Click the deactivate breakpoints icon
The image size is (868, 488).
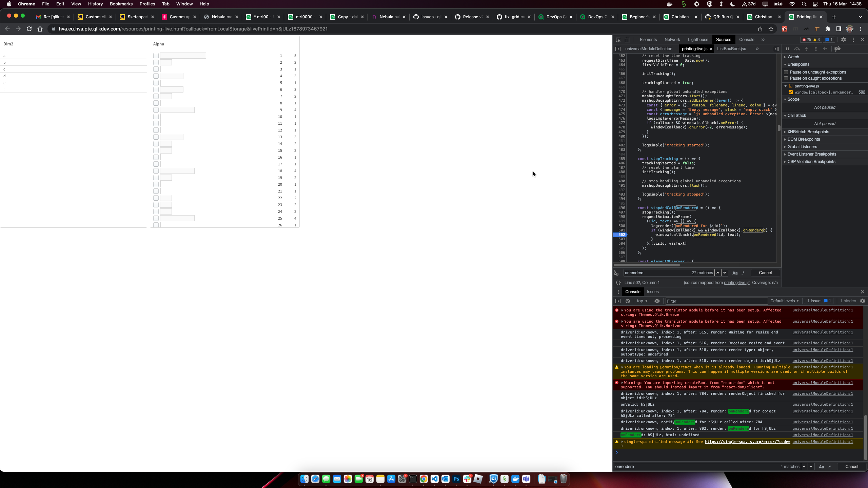click(837, 49)
